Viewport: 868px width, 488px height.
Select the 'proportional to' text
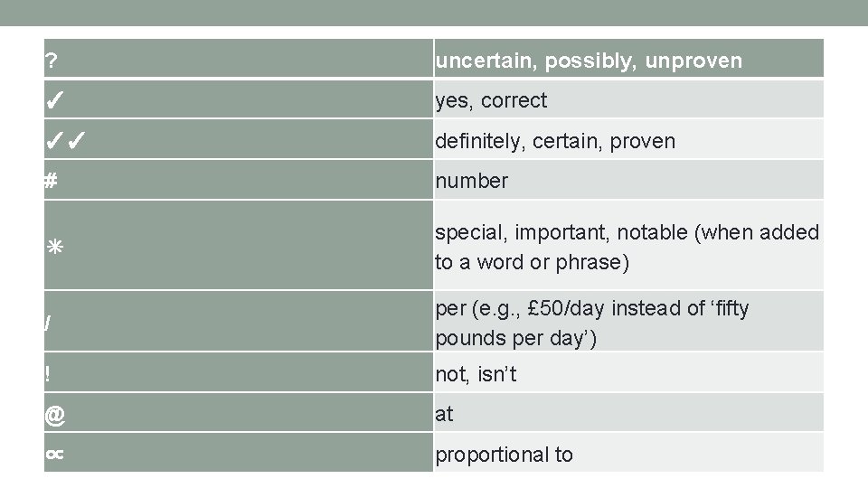click(x=504, y=455)
